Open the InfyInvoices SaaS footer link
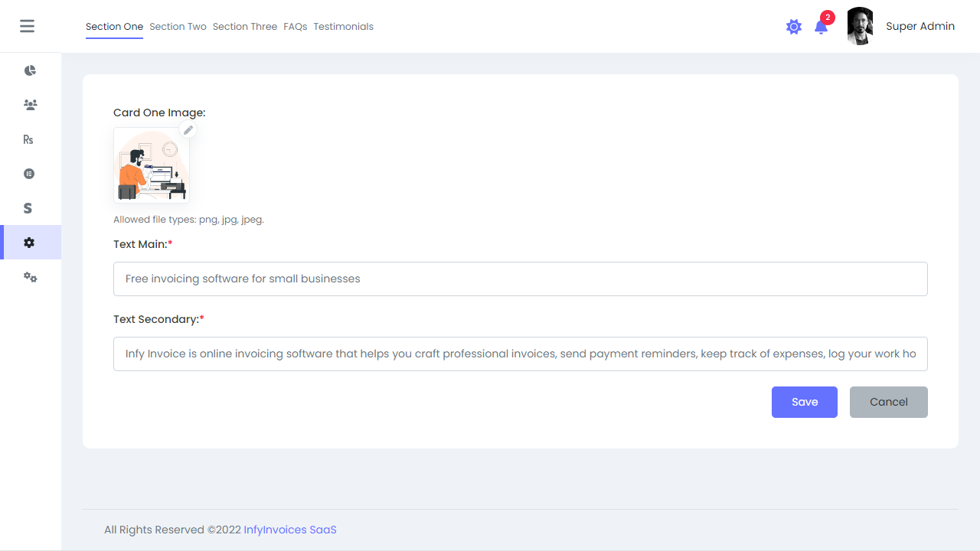Image resolution: width=980 pixels, height=551 pixels. point(289,529)
